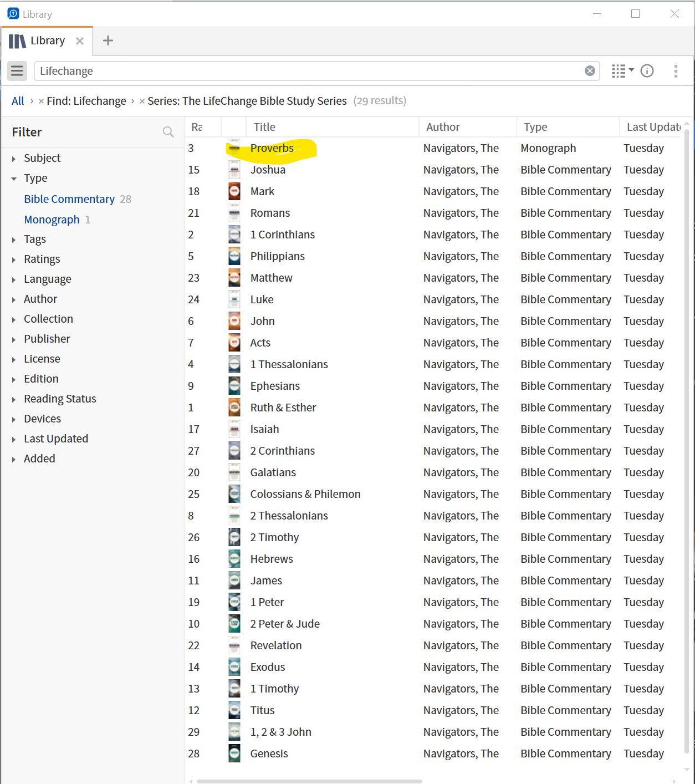Expand the Added filter

pyautogui.click(x=14, y=460)
